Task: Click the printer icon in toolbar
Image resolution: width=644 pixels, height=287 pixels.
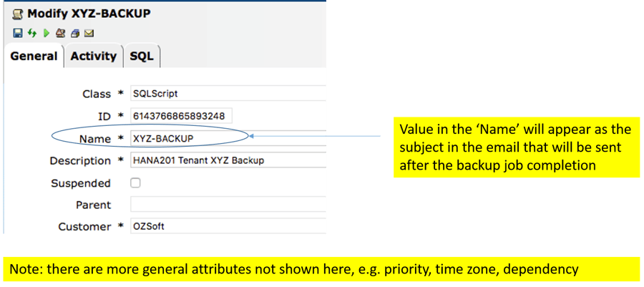Action: point(74,33)
